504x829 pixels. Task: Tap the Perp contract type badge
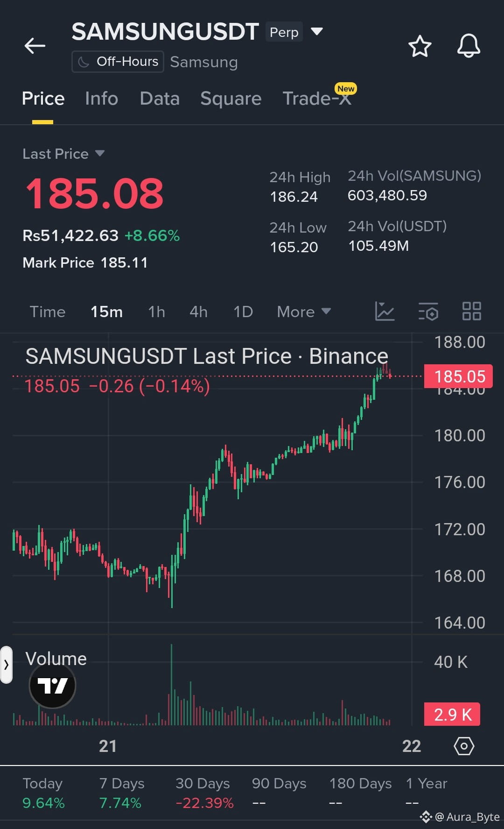point(284,32)
